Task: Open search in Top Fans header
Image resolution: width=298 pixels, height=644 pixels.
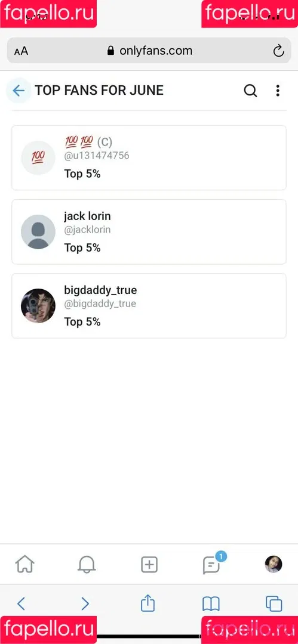Action: click(x=250, y=91)
